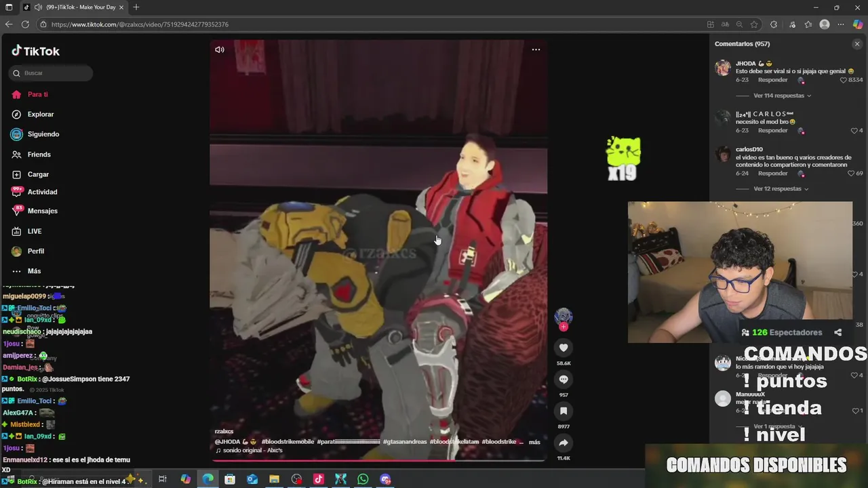868x488 pixels.
Task: Open Cargar upload page
Action: click(x=38, y=175)
